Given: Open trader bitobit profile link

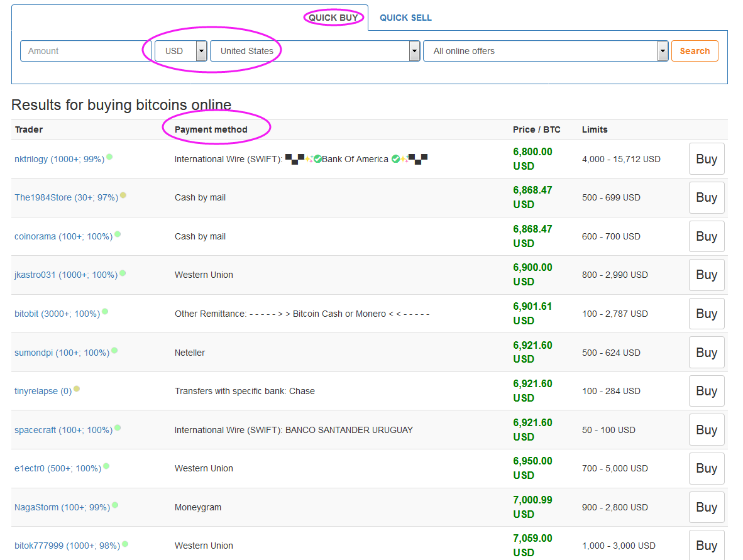Looking at the screenshot, I should coord(57,314).
